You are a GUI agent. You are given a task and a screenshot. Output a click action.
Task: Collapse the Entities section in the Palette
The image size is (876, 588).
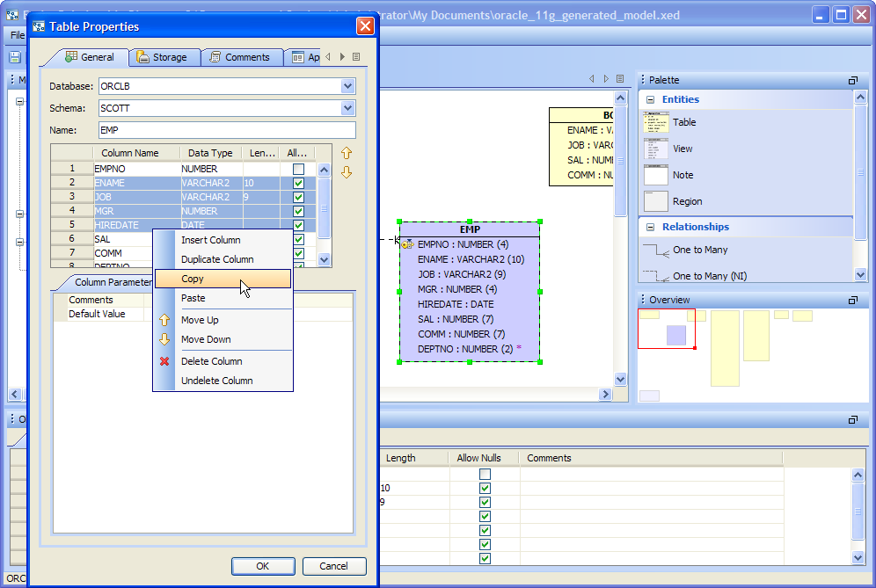tap(650, 99)
